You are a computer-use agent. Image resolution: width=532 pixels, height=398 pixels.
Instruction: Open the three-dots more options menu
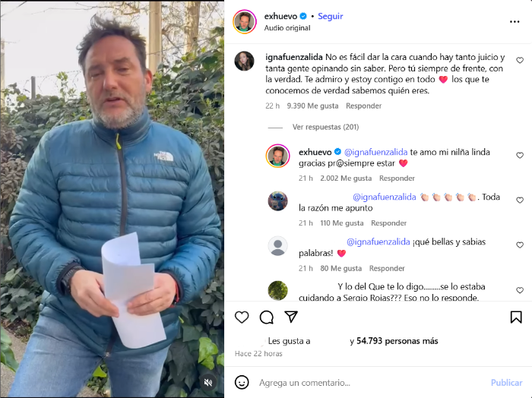click(x=515, y=22)
